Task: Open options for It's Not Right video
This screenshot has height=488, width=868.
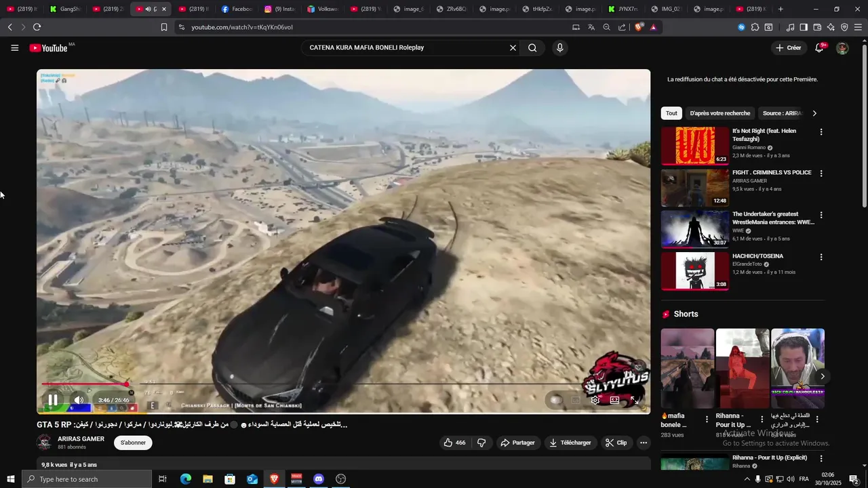Action: pos(821,131)
